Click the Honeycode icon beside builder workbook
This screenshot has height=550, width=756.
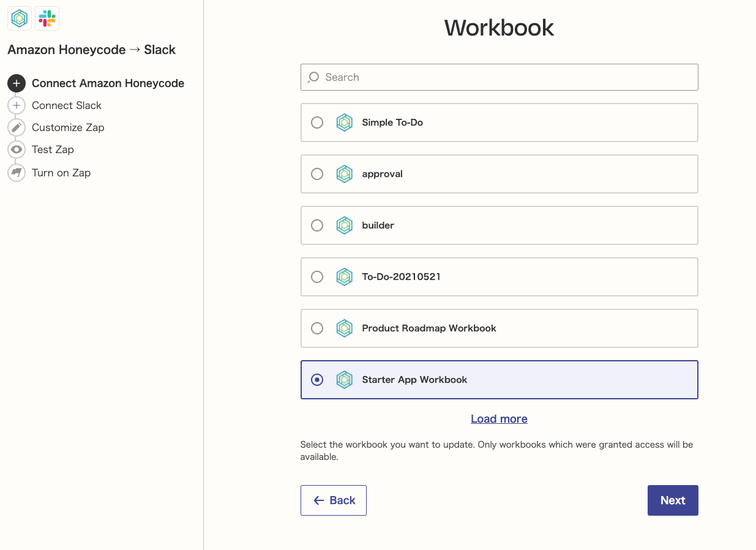345,225
